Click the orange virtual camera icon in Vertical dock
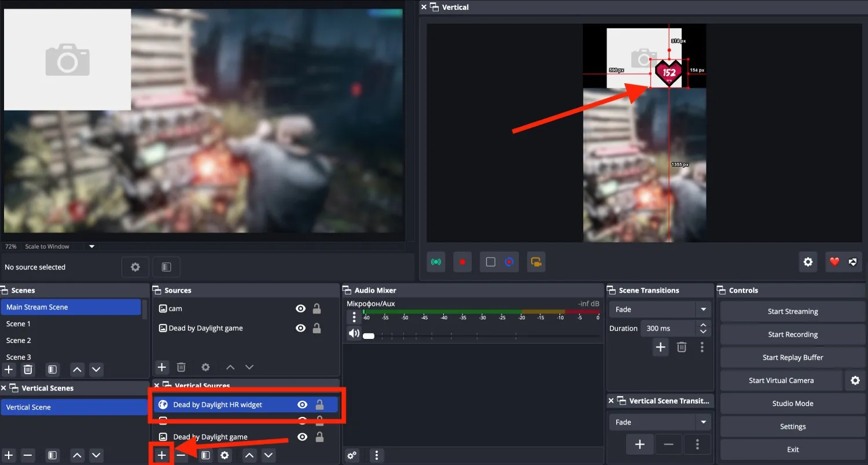868x465 pixels. pos(536,262)
